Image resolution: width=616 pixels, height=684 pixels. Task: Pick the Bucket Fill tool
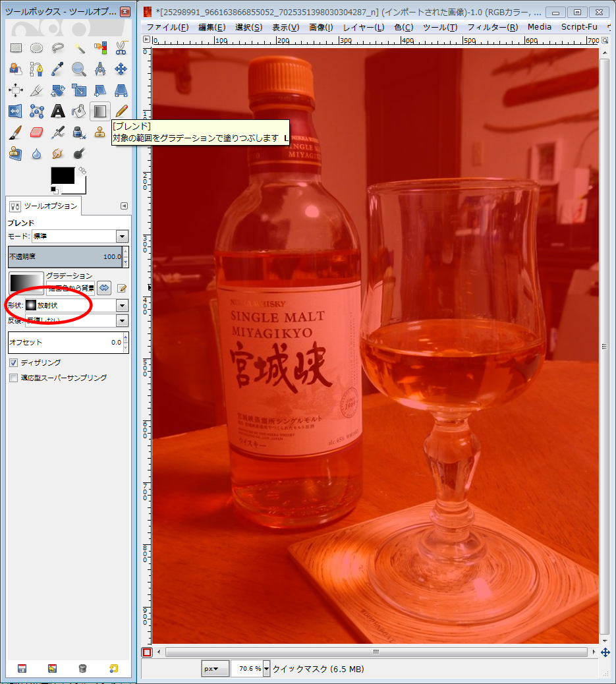pyautogui.click(x=78, y=111)
